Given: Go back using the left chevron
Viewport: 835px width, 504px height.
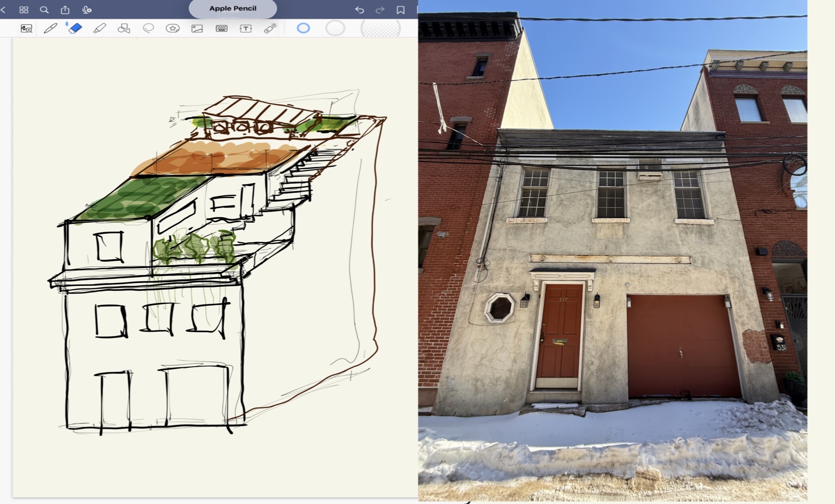Looking at the screenshot, I should 3,9.
